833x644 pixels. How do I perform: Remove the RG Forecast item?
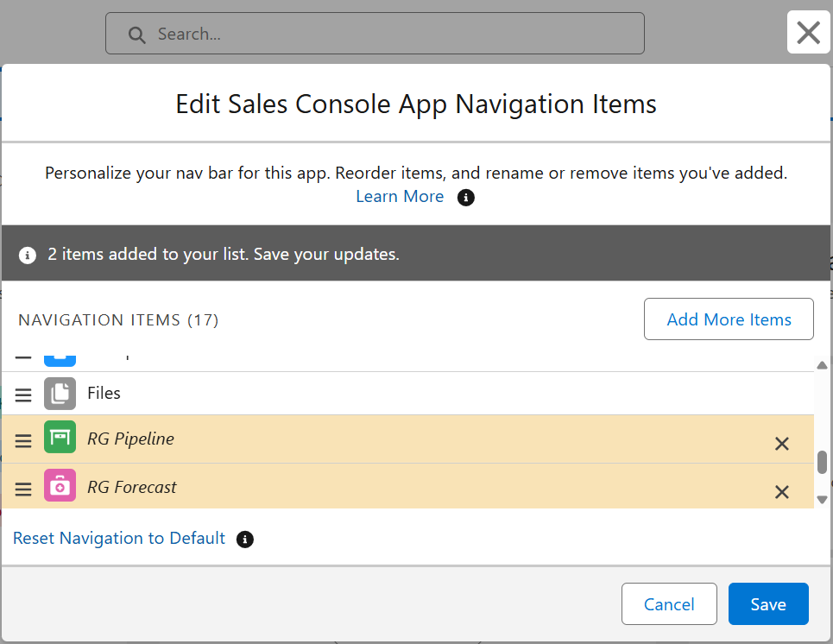781,492
